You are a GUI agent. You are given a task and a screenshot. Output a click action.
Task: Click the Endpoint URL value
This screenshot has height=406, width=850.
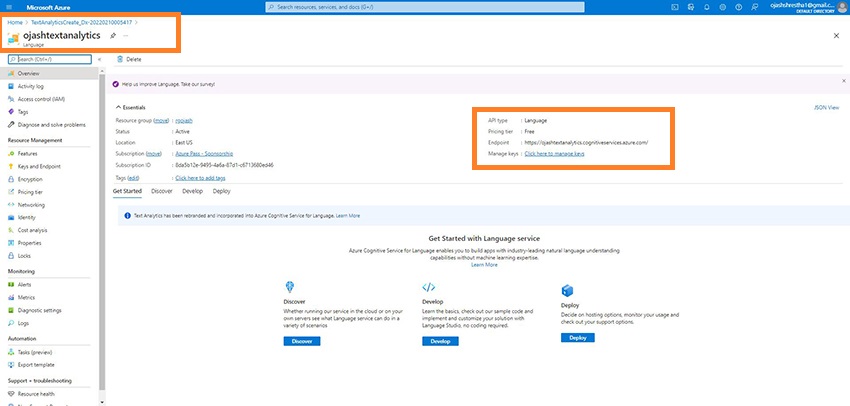(586, 143)
